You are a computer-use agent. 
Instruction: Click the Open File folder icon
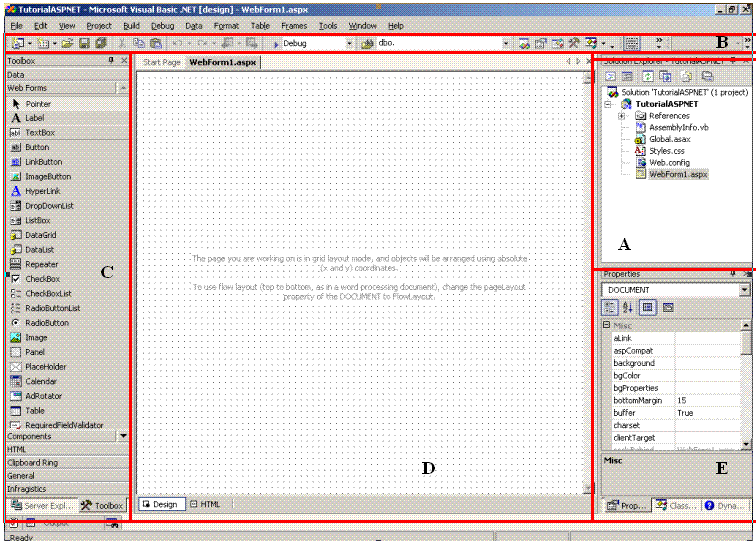pos(68,43)
